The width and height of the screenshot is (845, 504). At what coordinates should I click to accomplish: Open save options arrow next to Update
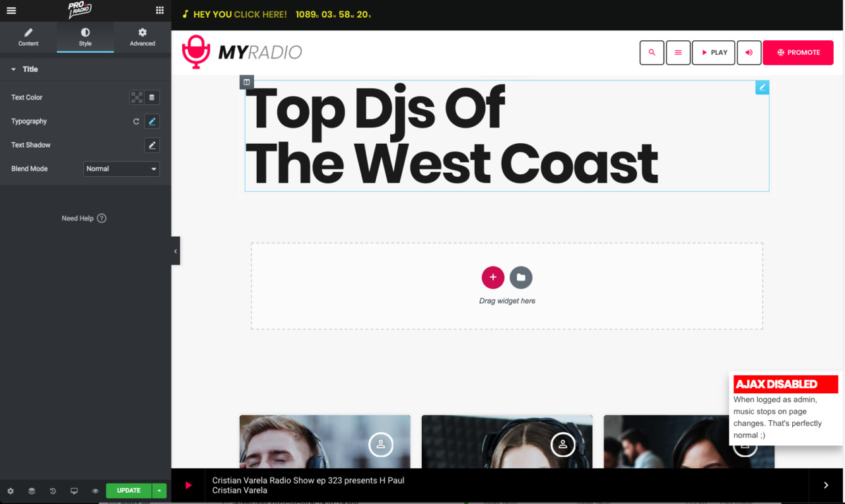click(x=159, y=491)
